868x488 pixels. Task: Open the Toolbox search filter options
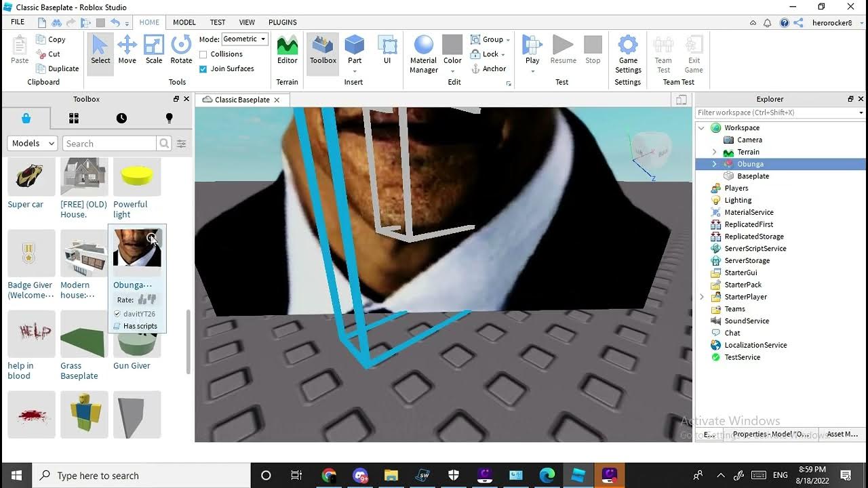point(182,144)
